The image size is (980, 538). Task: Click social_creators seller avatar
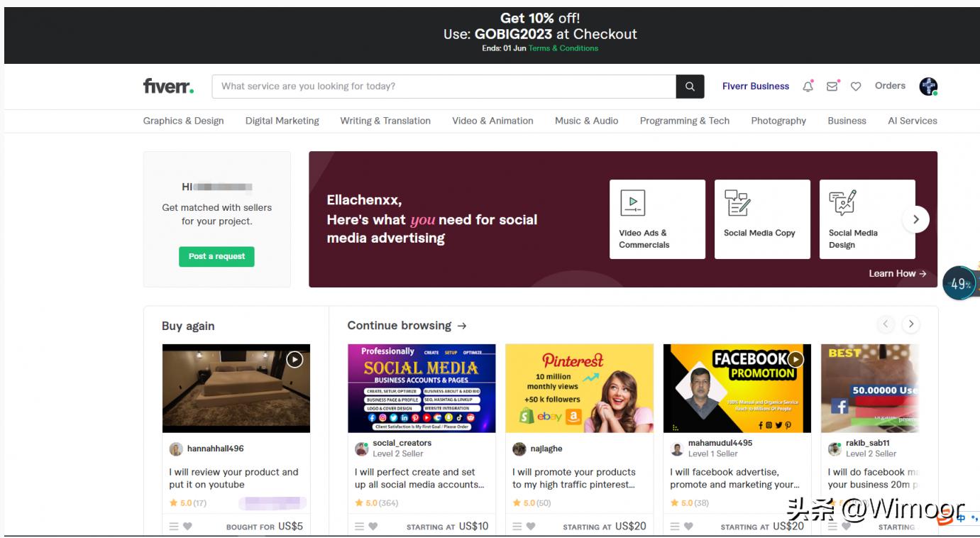pos(362,449)
